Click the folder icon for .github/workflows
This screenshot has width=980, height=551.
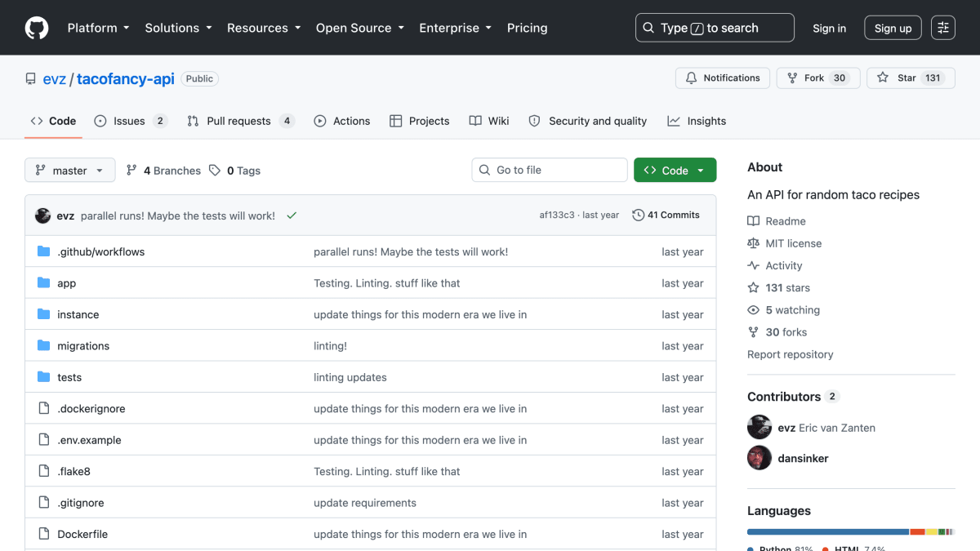click(x=44, y=251)
